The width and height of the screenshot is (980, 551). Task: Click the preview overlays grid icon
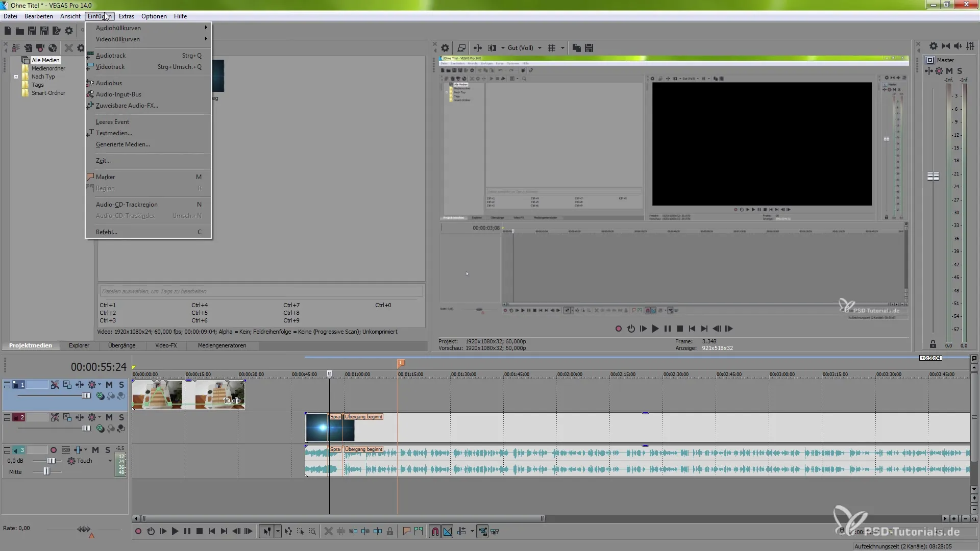click(x=552, y=48)
